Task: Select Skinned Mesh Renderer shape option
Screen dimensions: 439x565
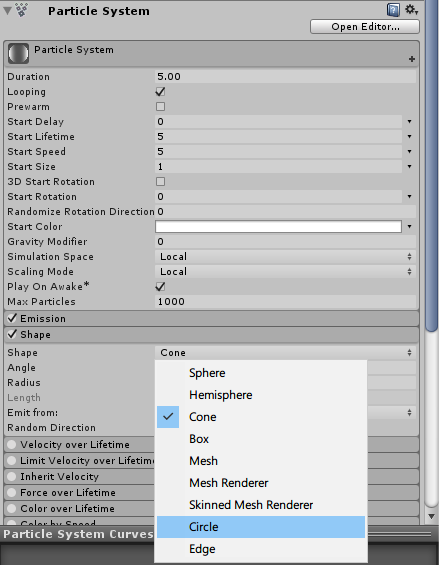Action: pos(261,505)
